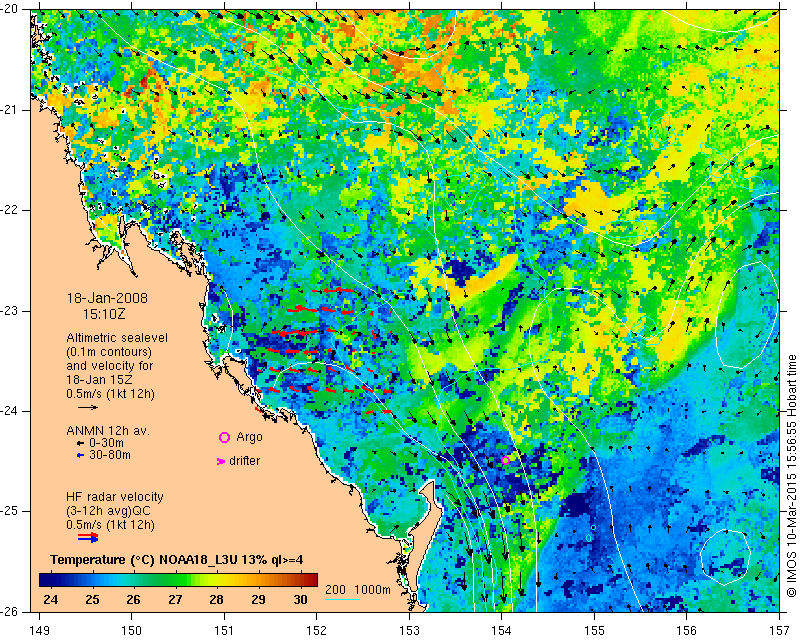Image resolution: width=800 pixels, height=640 pixels.
Task: Click the longitude axis label '153'
Action: pos(409,631)
